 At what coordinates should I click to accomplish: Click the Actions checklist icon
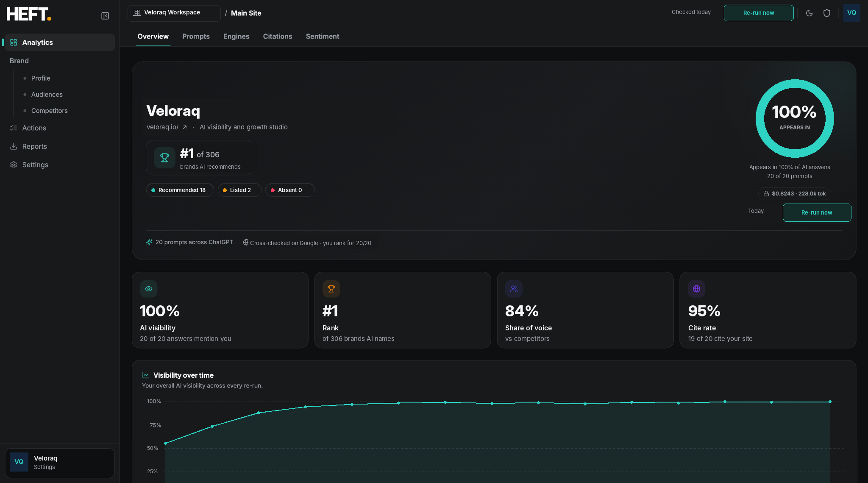pos(14,128)
